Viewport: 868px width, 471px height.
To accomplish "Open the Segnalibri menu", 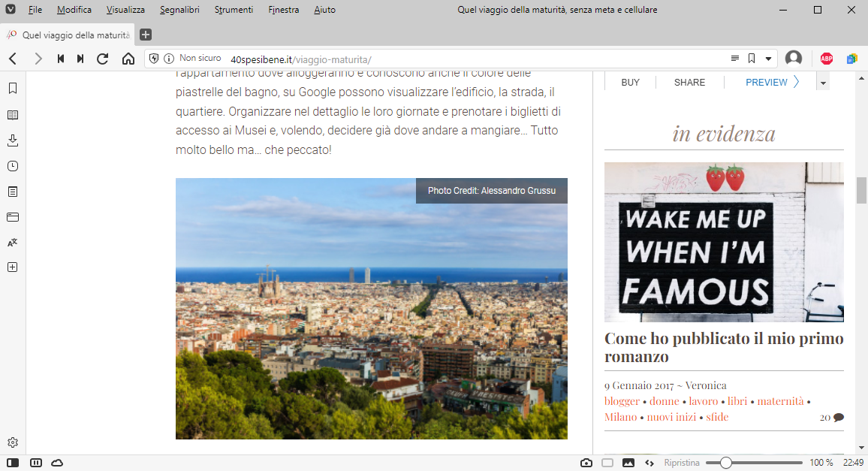I will pyautogui.click(x=179, y=10).
